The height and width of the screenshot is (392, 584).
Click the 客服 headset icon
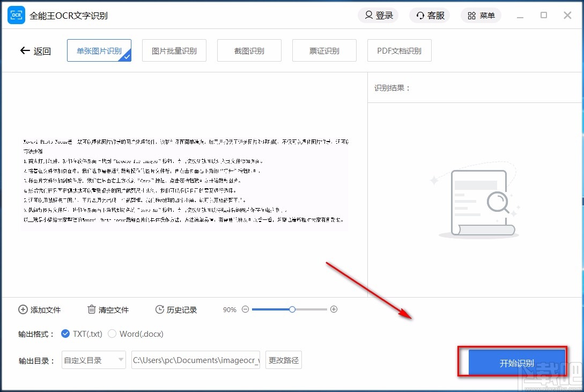tap(419, 15)
